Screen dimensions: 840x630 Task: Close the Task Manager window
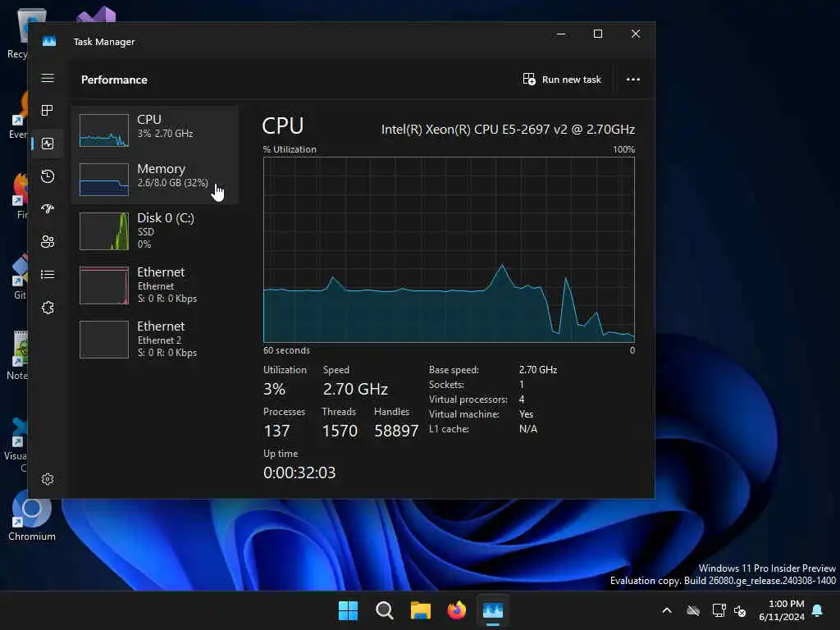point(636,34)
